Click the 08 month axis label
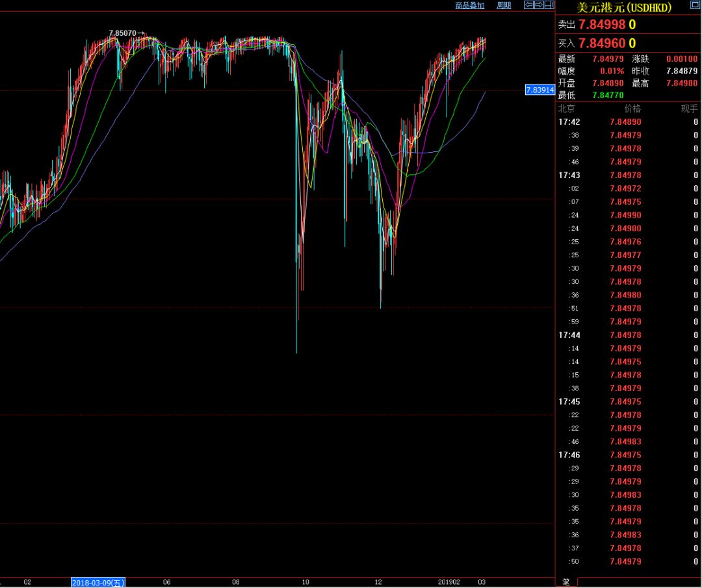Viewport: 702px width, 588px height. pos(236,582)
